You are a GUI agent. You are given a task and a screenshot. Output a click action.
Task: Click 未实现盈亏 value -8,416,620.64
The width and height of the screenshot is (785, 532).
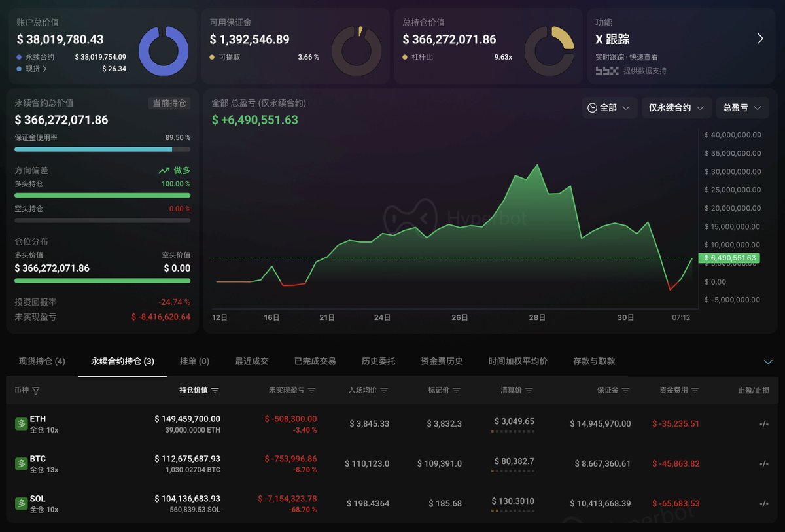pyautogui.click(x=161, y=317)
